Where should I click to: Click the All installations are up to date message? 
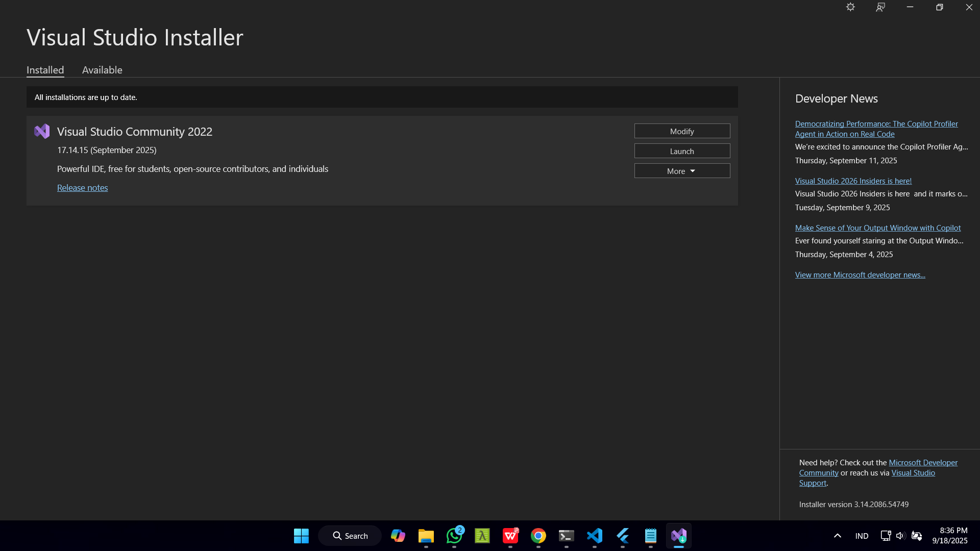coord(86,97)
